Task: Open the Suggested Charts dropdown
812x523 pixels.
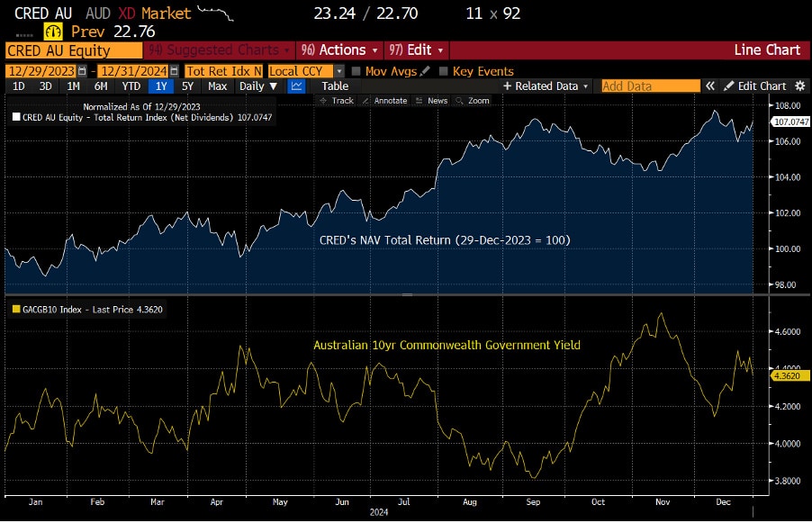Action: (220, 50)
